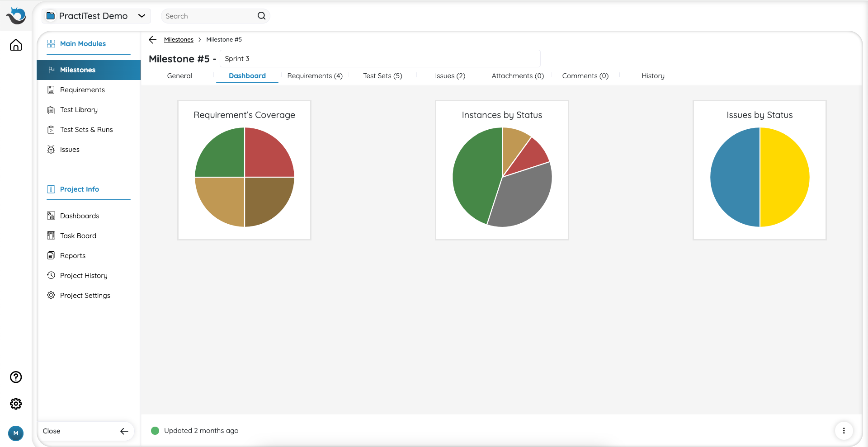The image size is (868, 447).
Task: Click the yellow slice in Issues by Status
Action: click(x=784, y=177)
